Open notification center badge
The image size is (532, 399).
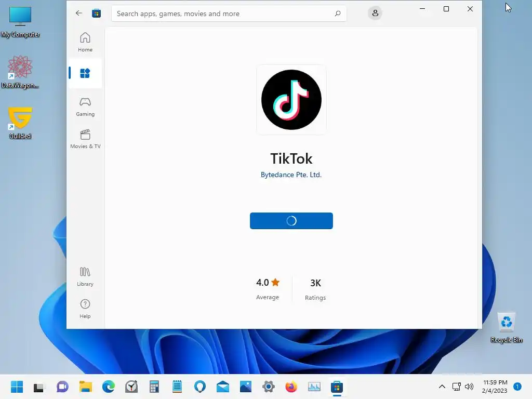pos(517,387)
